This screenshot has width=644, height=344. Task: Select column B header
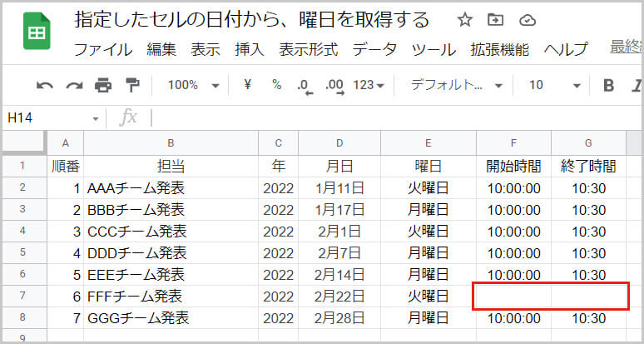[x=171, y=143]
